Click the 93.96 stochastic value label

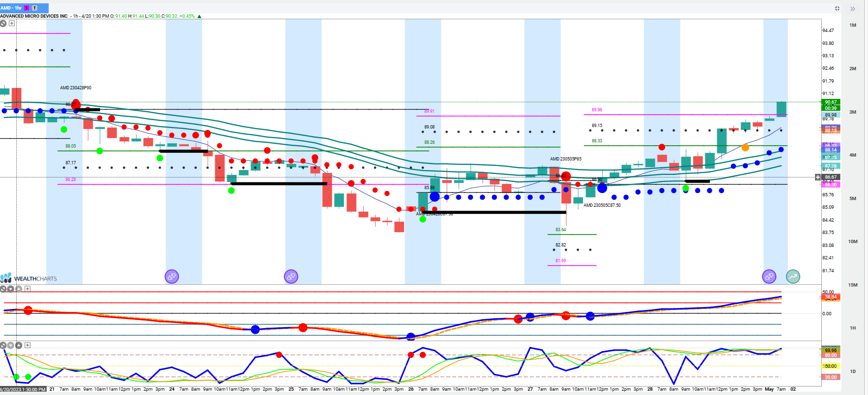tap(831, 350)
